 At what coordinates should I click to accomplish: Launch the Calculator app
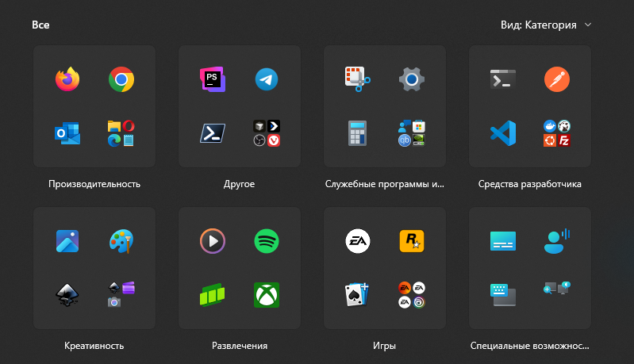point(357,133)
